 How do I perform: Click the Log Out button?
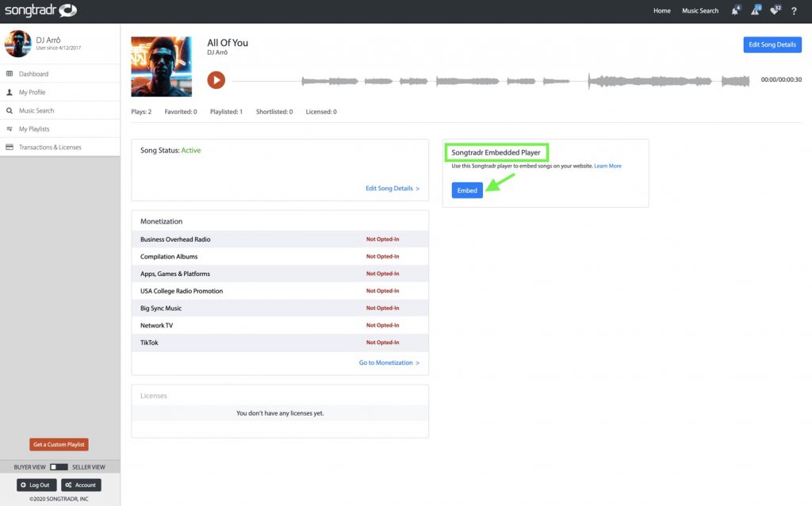click(36, 485)
